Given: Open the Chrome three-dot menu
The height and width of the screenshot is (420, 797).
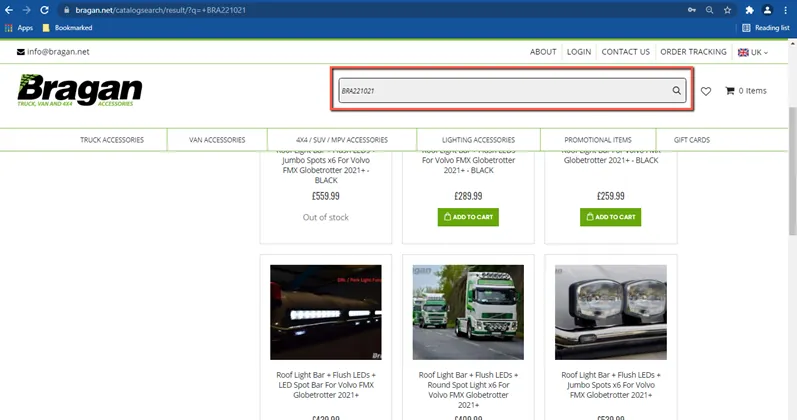Looking at the screenshot, I should pyautogui.click(x=785, y=10).
